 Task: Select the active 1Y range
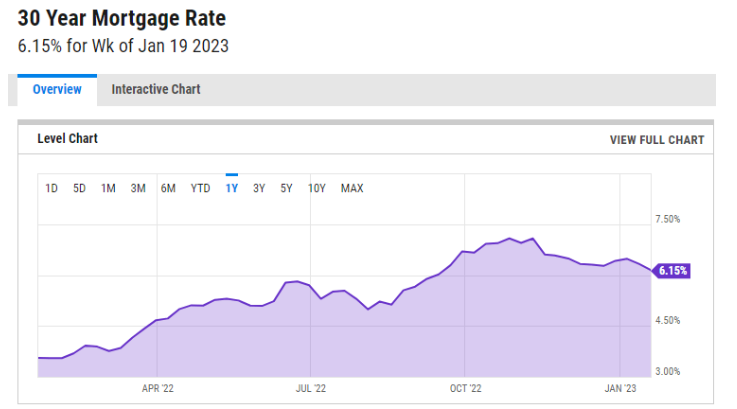231,188
